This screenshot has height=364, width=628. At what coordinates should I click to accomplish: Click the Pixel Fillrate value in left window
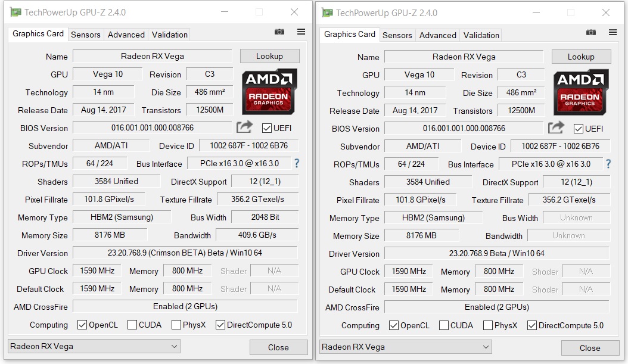pyautogui.click(x=109, y=199)
